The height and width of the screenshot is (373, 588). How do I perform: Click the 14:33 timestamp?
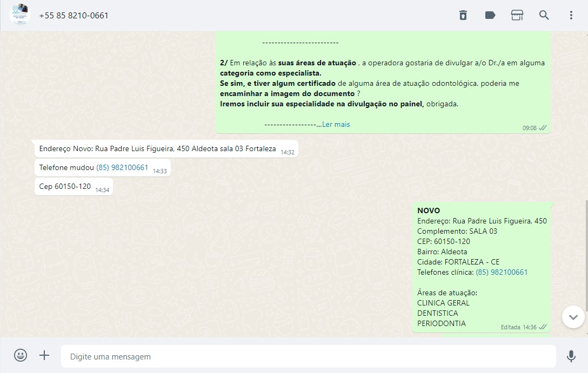[160, 171]
